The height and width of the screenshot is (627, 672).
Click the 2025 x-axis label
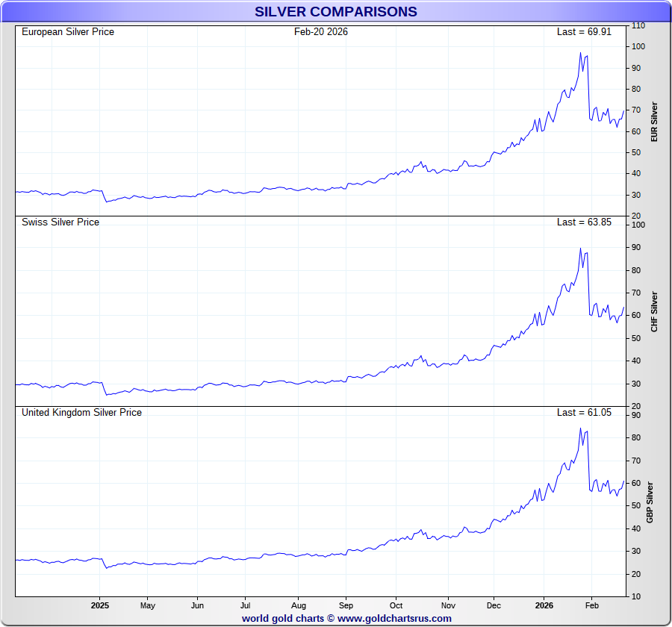tap(99, 605)
